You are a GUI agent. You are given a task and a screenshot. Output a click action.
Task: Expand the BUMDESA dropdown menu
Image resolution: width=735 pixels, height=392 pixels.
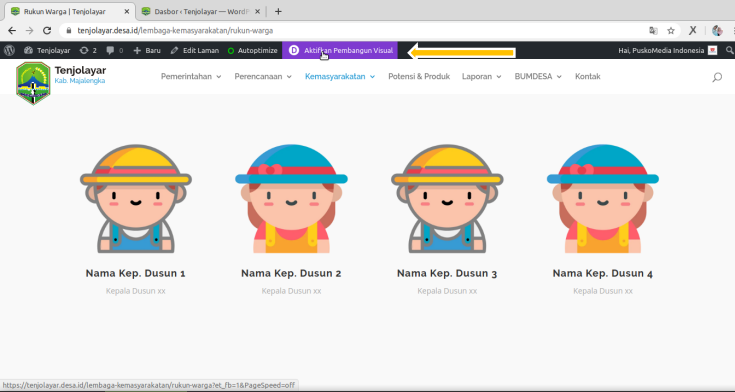(x=538, y=76)
